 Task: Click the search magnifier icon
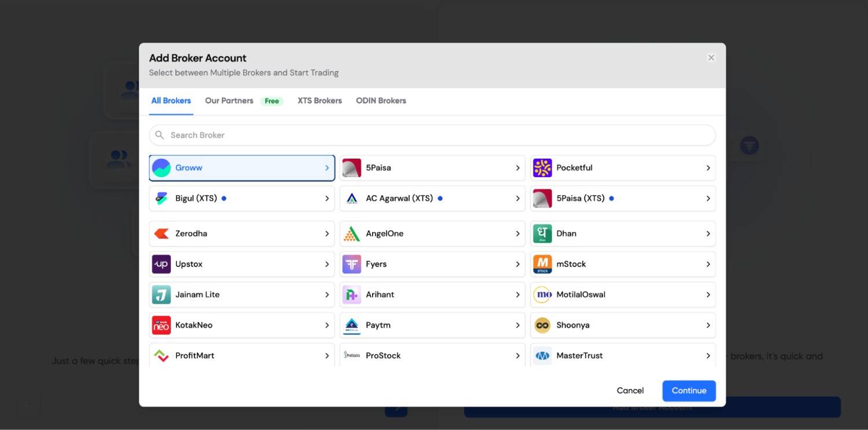click(160, 135)
